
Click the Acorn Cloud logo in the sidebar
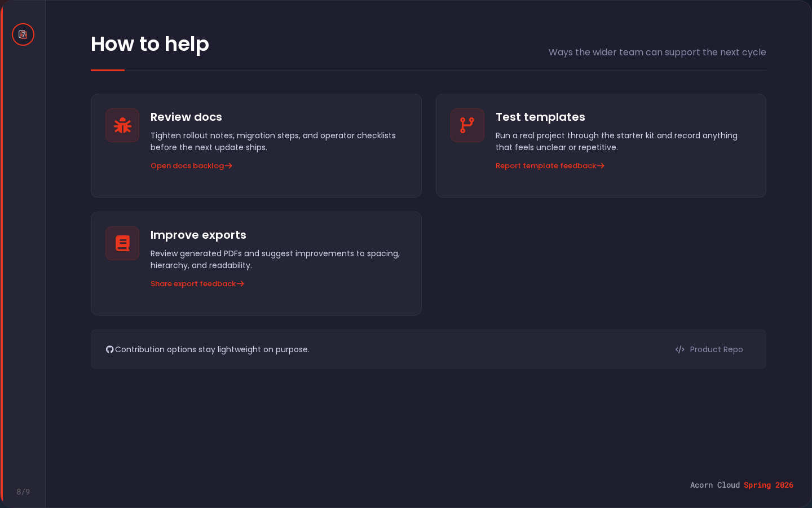23,34
